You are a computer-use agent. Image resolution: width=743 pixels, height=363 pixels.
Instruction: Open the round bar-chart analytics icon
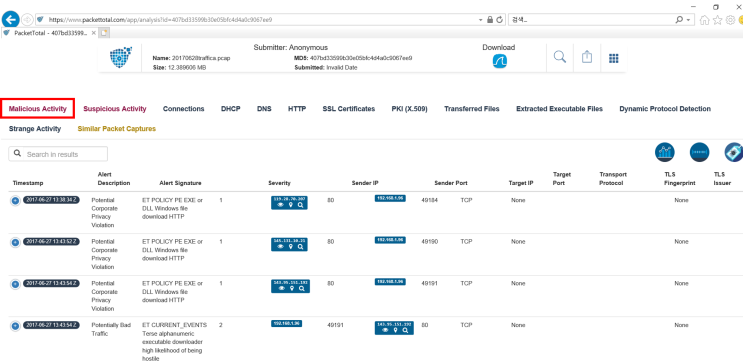665,152
